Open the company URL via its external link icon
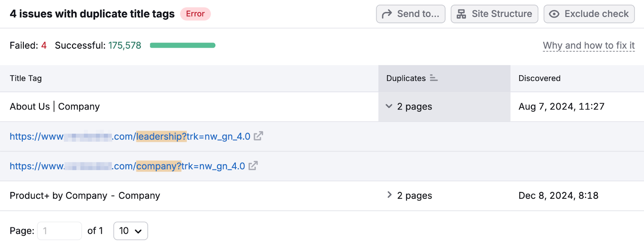 coord(253,166)
